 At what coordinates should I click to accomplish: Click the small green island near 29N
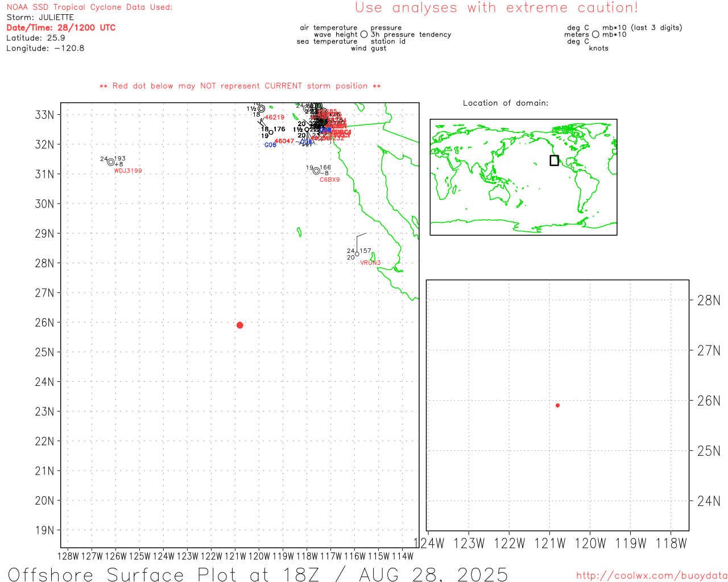299,232
